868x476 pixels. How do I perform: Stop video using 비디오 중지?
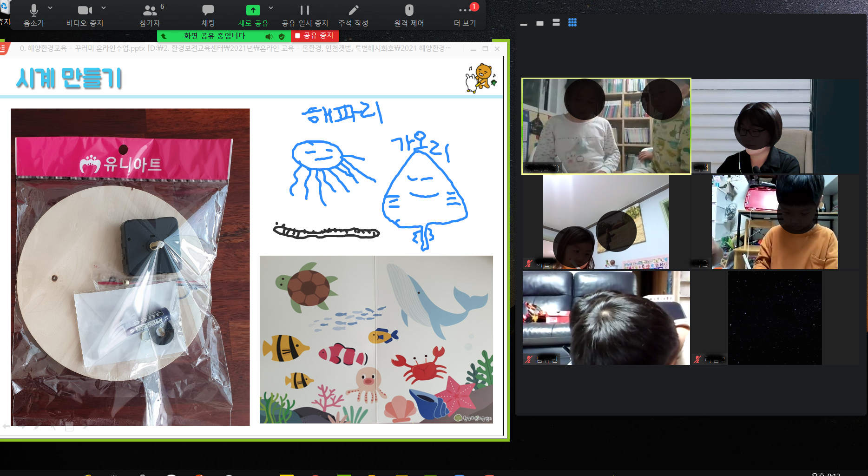coord(85,15)
